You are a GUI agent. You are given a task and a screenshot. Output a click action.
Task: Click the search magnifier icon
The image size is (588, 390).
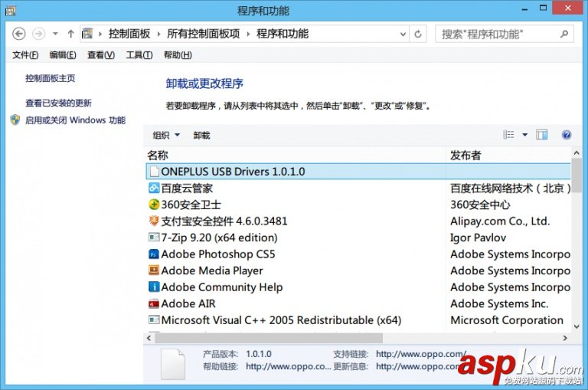point(564,34)
